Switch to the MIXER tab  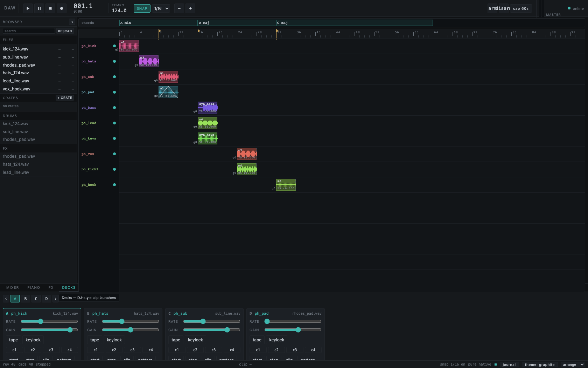[x=13, y=288]
